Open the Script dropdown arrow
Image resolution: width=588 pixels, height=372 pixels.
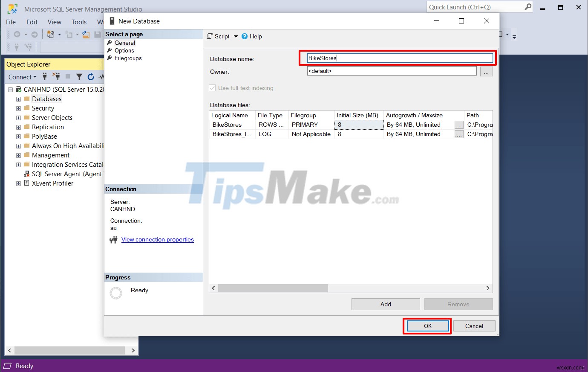236,36
